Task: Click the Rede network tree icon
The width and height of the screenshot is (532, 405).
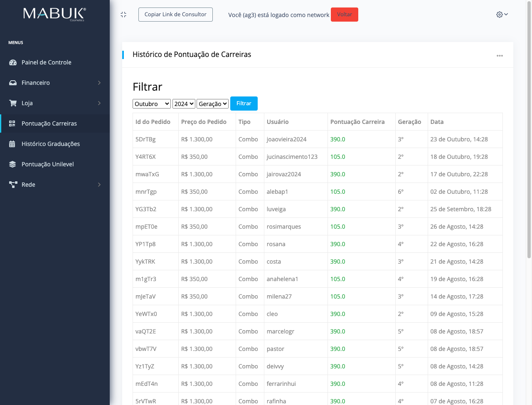Action: point(13,185)
